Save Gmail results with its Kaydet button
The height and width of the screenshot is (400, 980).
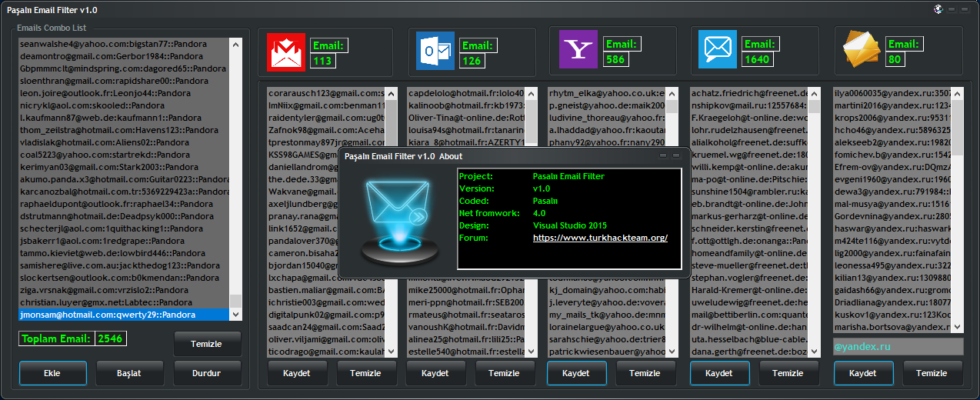point(297,373)
